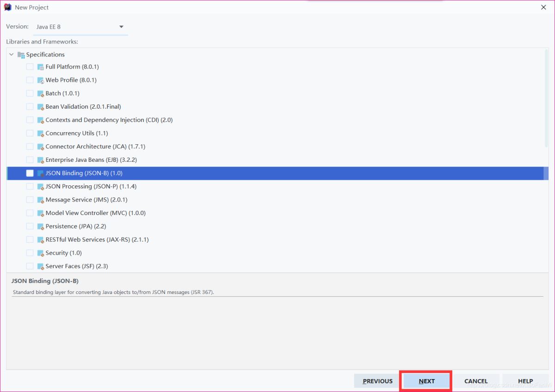Open the Java EE 8 version dropdown
Image resolution: width=555 pixels, height=392 pixels.
pyautogui.click(x=80, y=27)
